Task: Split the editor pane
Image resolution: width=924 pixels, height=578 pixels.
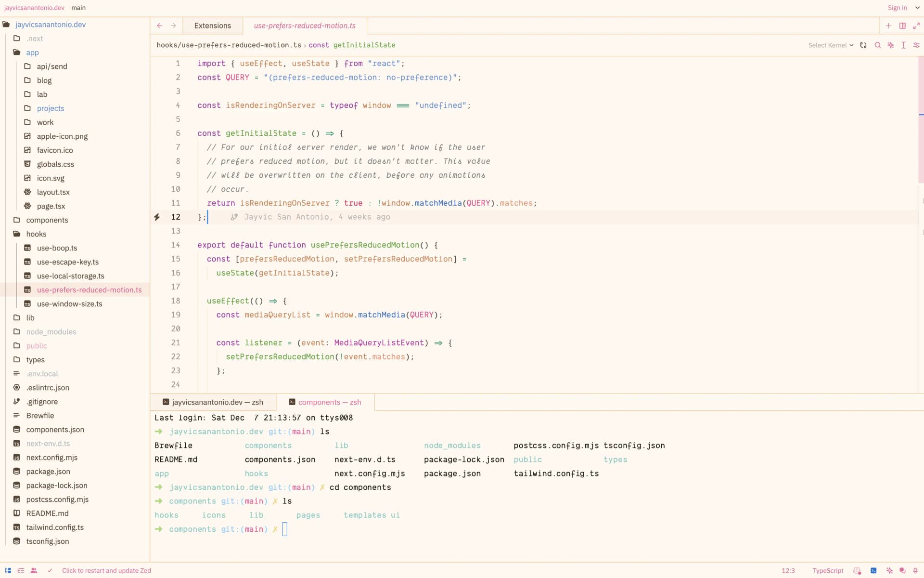Action: 902,26
